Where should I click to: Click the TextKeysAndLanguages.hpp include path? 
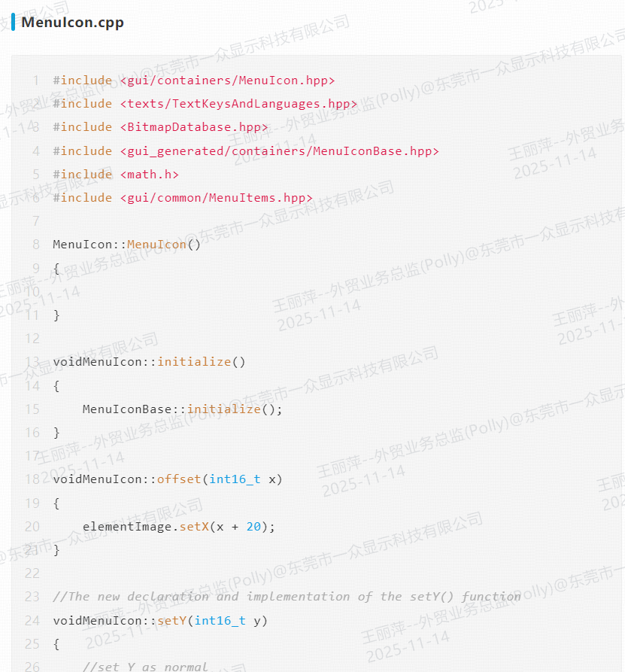(x=238, y=104)
